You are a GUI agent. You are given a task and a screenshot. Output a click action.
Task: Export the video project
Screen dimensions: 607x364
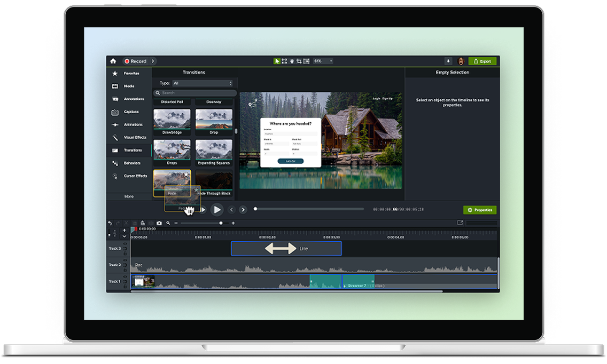tap(483, 61)
